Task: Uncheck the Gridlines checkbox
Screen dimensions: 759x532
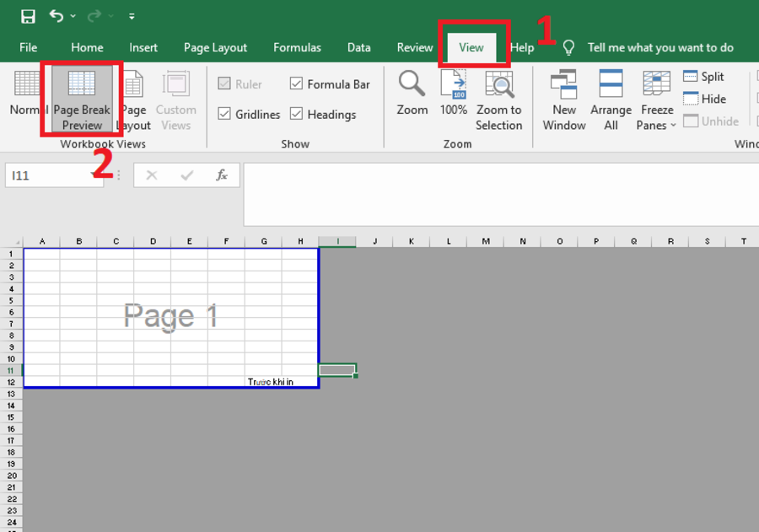Action: [x=224, y=114]
